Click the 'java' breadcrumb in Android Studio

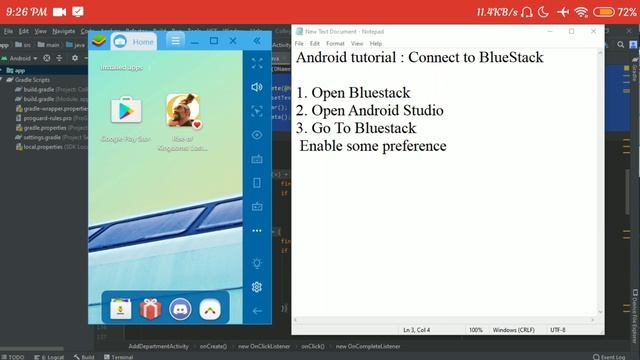75,45
